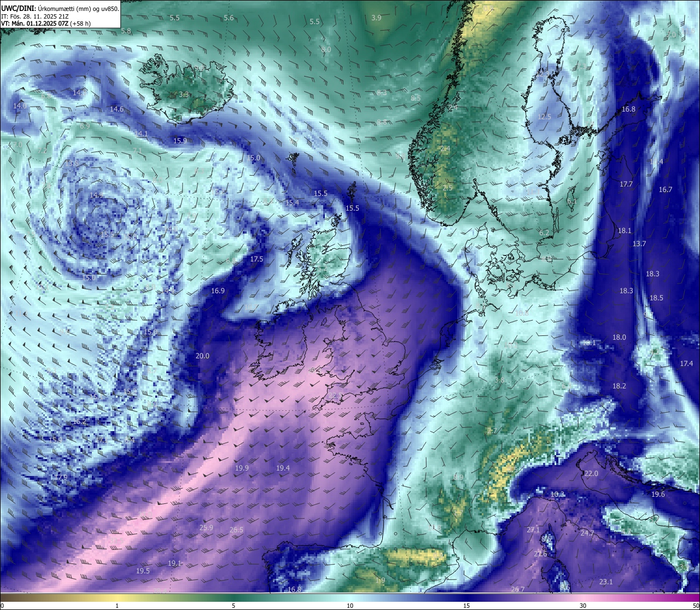Click the 19.6 value label
This screenshot has height=610, width=700.
point(658,495)
